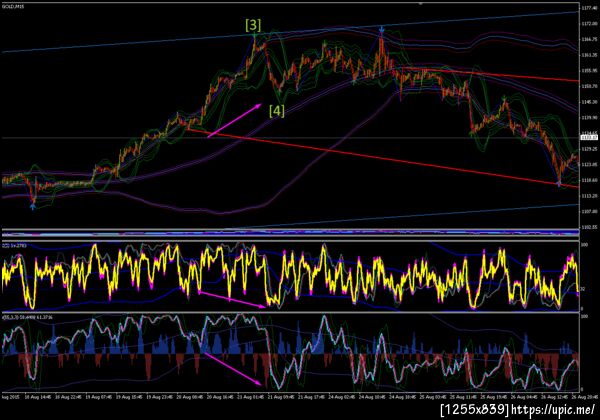
Task: Click the 24 Aug 02:45 time axis label
Action: coord(342,397)
